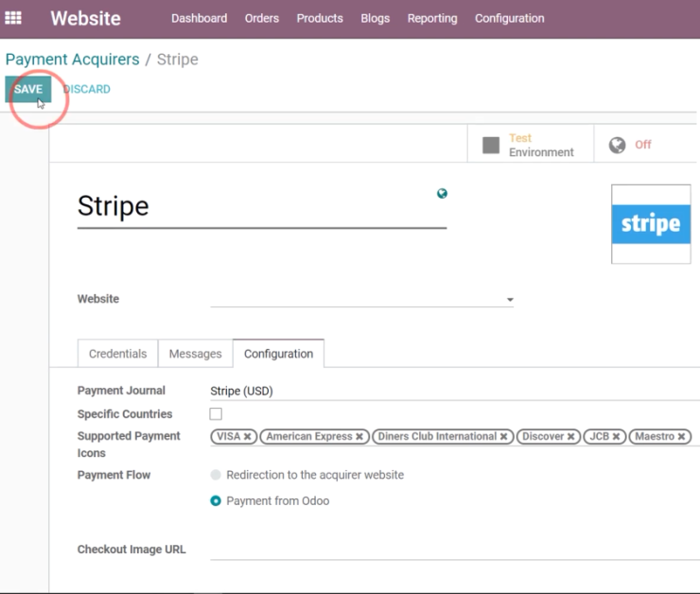The height and width of the screenshot is (594, 700).
Task: Click the Checkout Image URL label
Action: pyautogui.click(x=131, y=550)
